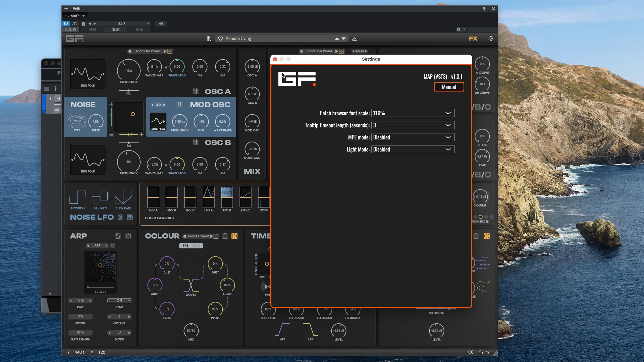Image resolution: width=644 pixels, height=362 pixels.
Task: Select the BITCRUSH noise LFO shape
Action: [77, 197]
